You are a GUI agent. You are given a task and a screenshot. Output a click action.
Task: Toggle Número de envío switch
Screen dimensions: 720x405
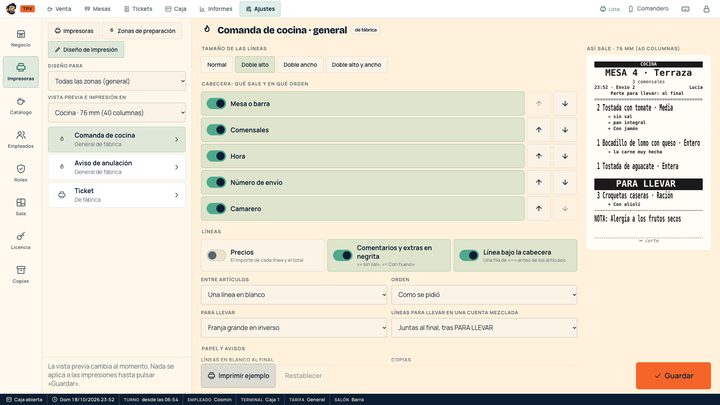[216, 182]
